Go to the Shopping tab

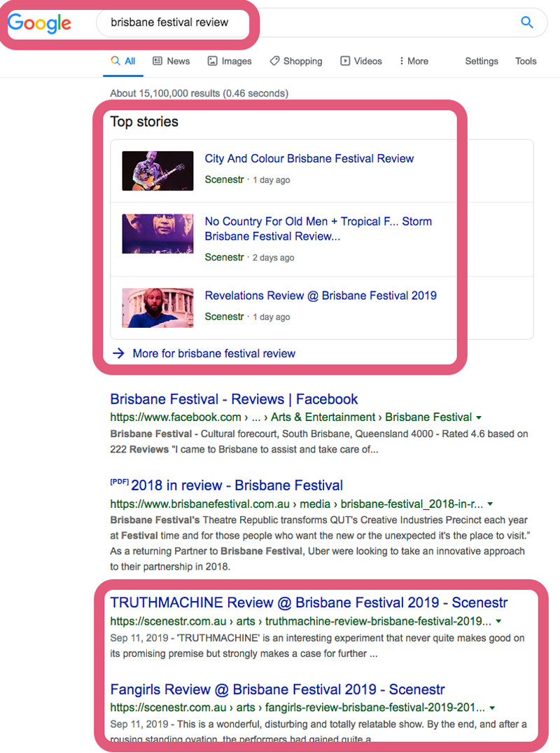296,61
